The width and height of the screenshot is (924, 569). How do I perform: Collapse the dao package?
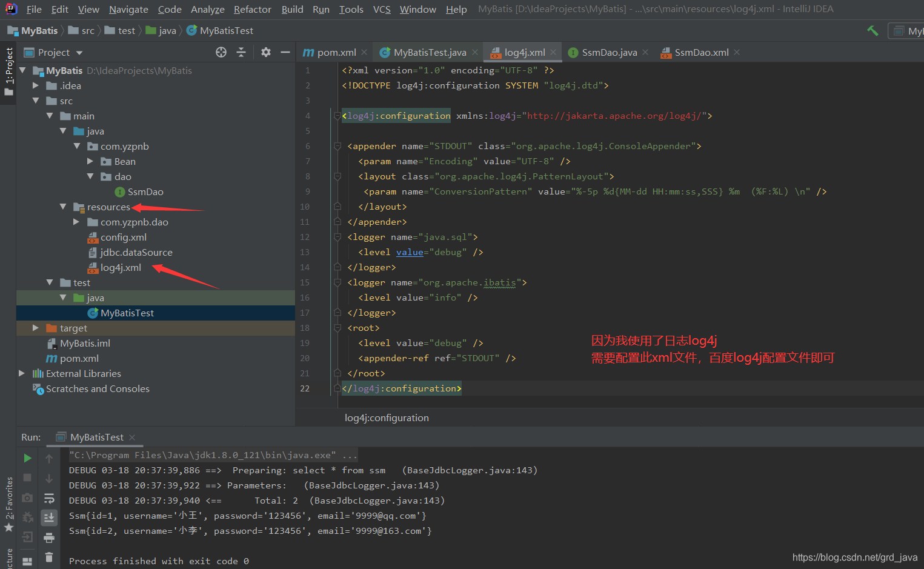point(90,176)
